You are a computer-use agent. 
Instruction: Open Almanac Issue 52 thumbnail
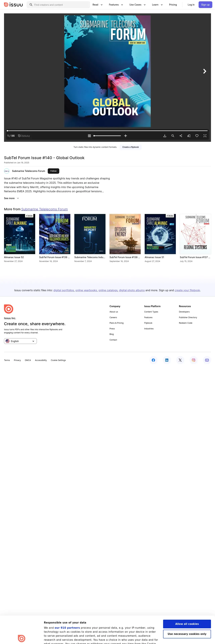[x=20, y=234]
